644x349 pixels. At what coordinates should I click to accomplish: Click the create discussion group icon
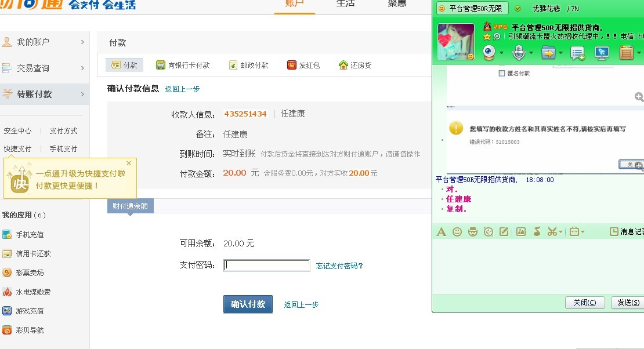pos(577,53)
